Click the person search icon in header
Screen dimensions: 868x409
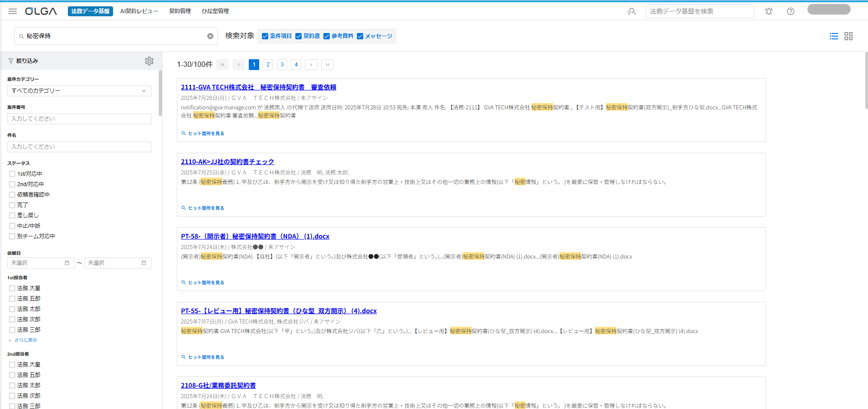[x=632, y=11]
